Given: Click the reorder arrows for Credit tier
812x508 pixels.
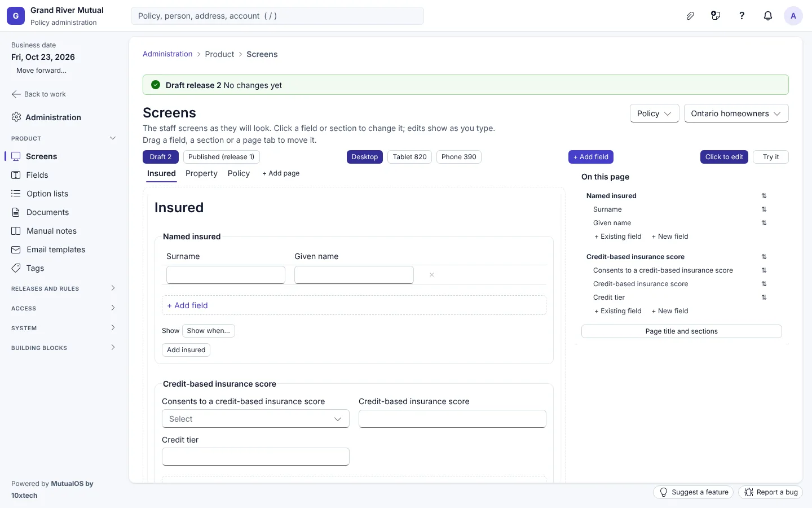Looking at the screenshot, I should coord(764,297).
